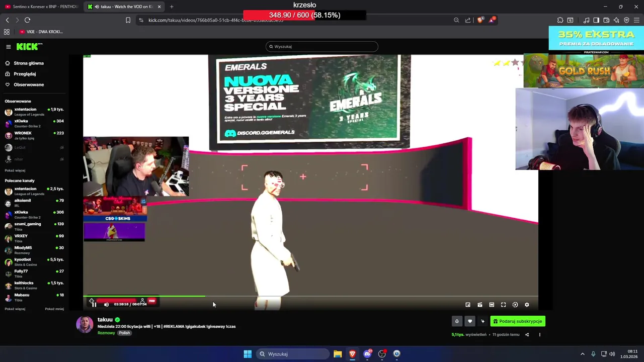This screenshot has width=644, height=362.
Task: Switch to the Sentino x Koneser YouTube tab
Action: 42,7
